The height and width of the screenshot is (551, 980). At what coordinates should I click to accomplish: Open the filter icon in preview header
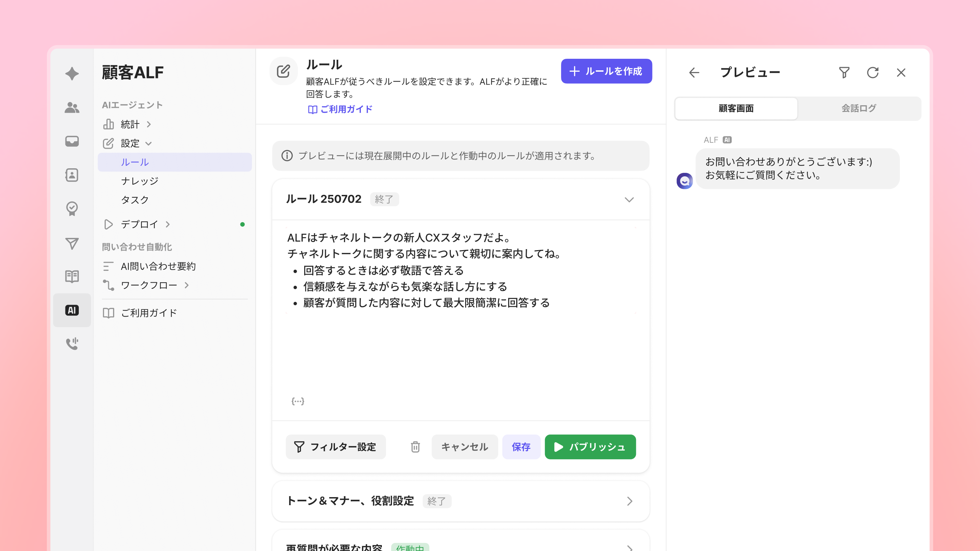point(844,72)
